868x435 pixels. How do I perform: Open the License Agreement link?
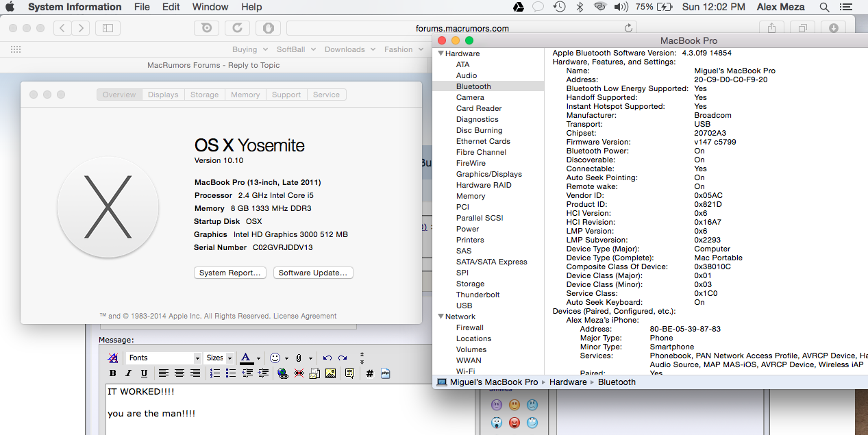305,316
